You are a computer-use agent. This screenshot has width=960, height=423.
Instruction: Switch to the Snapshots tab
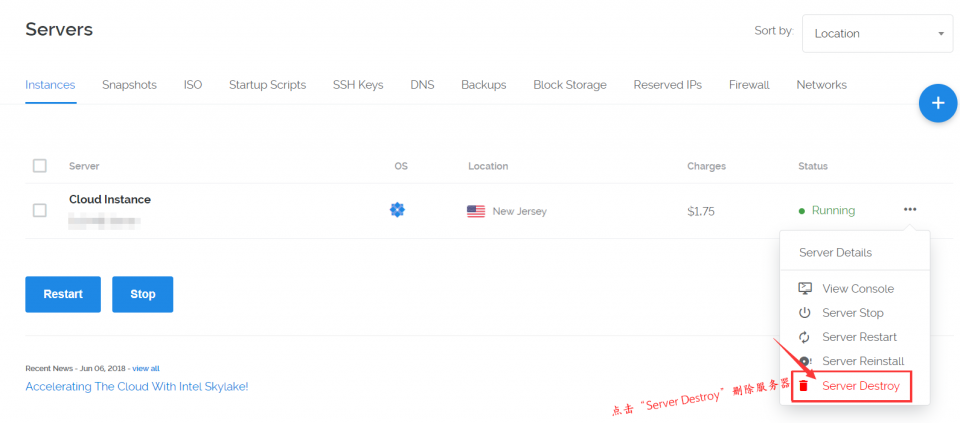(x=129, y=85)
